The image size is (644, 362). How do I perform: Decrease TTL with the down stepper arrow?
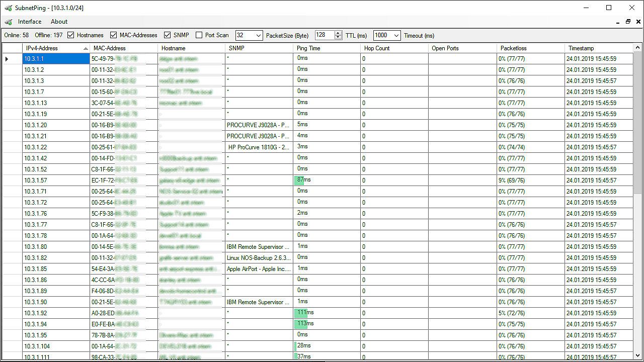(x=338, y=38)
